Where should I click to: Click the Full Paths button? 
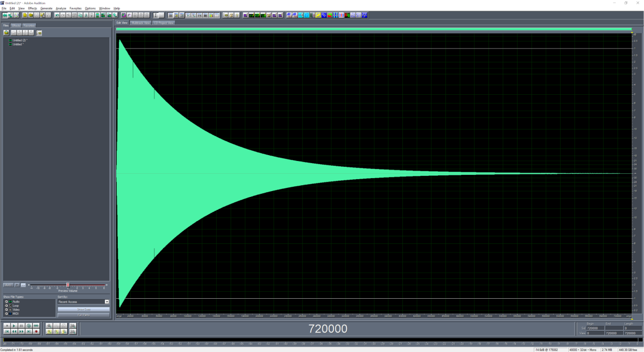tap(83, 315)
